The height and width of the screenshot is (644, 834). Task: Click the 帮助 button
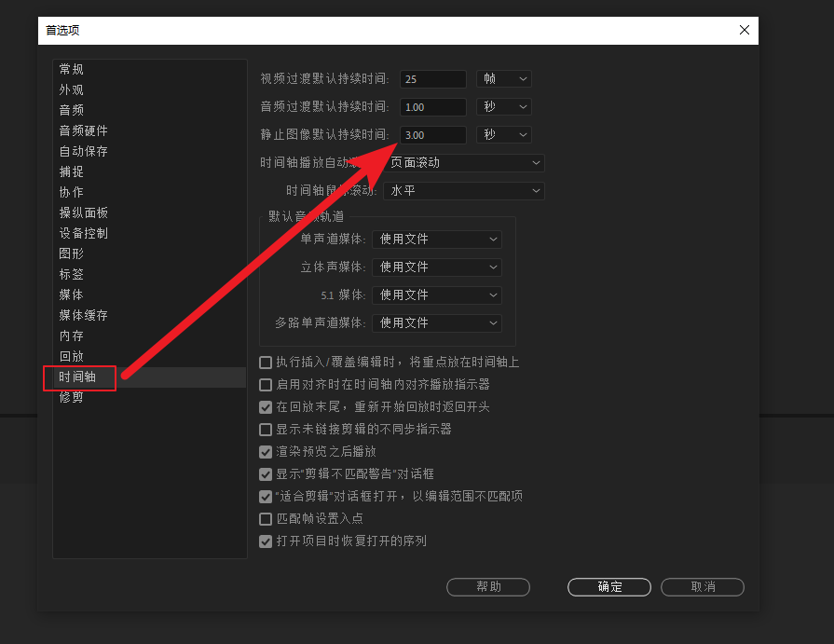[488, 587]
